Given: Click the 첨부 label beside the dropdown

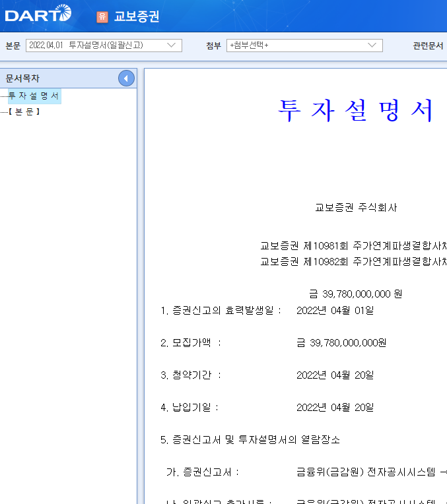Looking at the screenshot, I should 214,46.
